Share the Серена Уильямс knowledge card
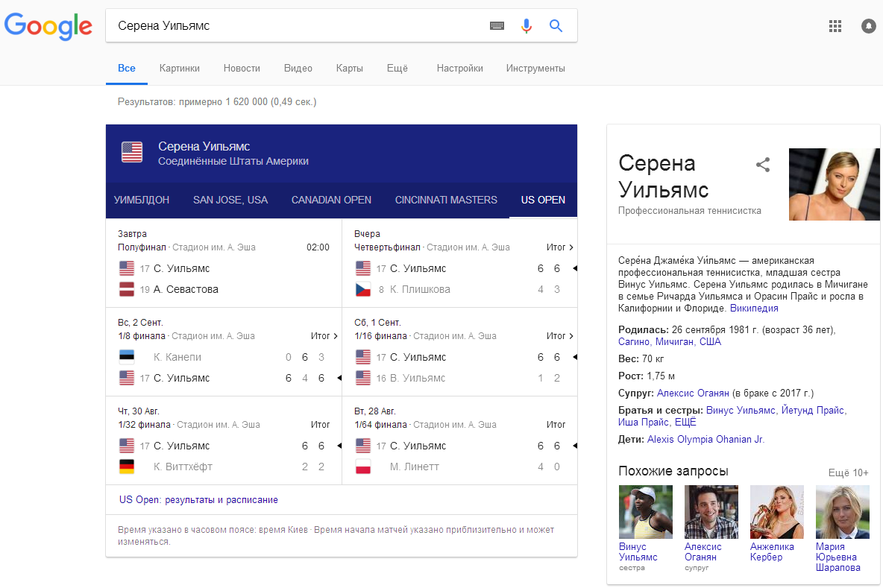Viewport: 883px width, 588px height. (x=762, y=165)
